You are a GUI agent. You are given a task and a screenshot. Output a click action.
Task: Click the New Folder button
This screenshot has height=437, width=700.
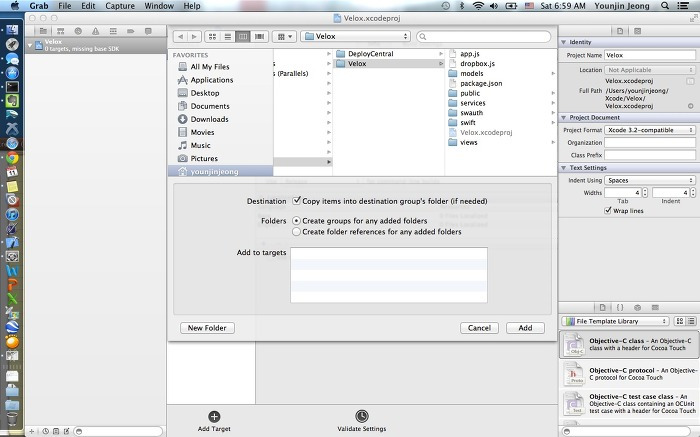[207, 328]
